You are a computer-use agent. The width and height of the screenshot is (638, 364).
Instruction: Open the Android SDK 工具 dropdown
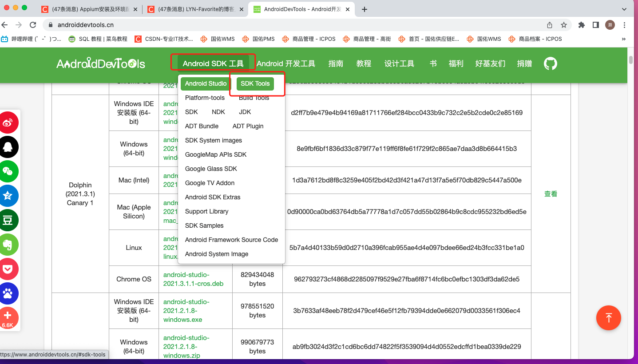point(213,63)
